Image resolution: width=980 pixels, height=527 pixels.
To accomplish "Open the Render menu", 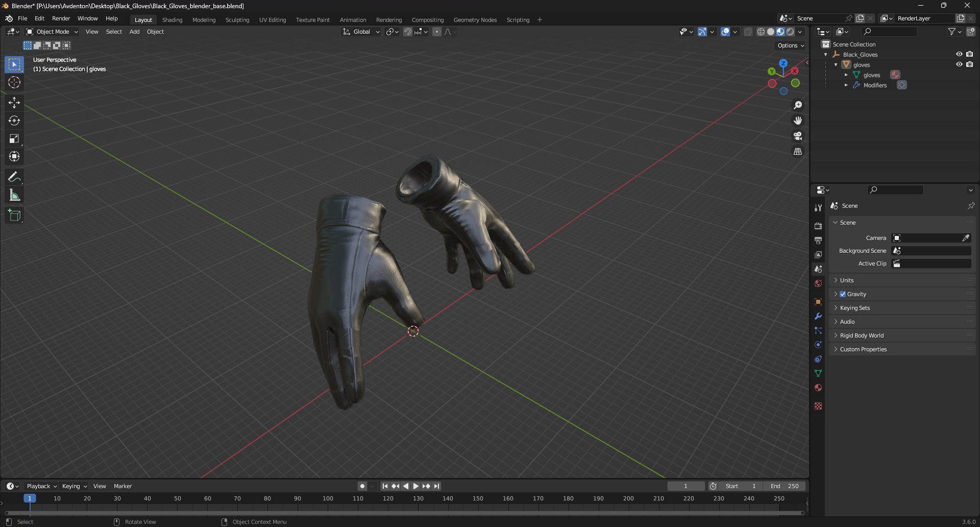I will click(61, 18).
